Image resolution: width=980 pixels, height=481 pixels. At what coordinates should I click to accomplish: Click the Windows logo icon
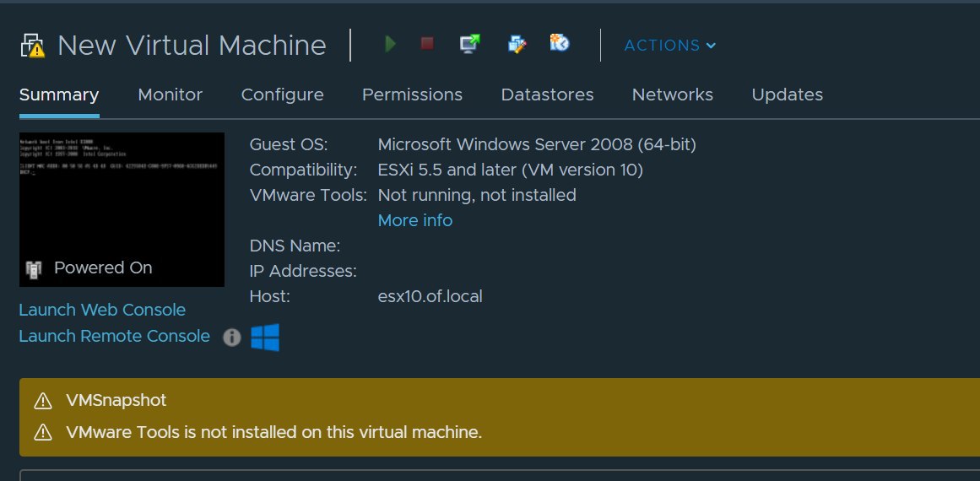pos(265,338)
